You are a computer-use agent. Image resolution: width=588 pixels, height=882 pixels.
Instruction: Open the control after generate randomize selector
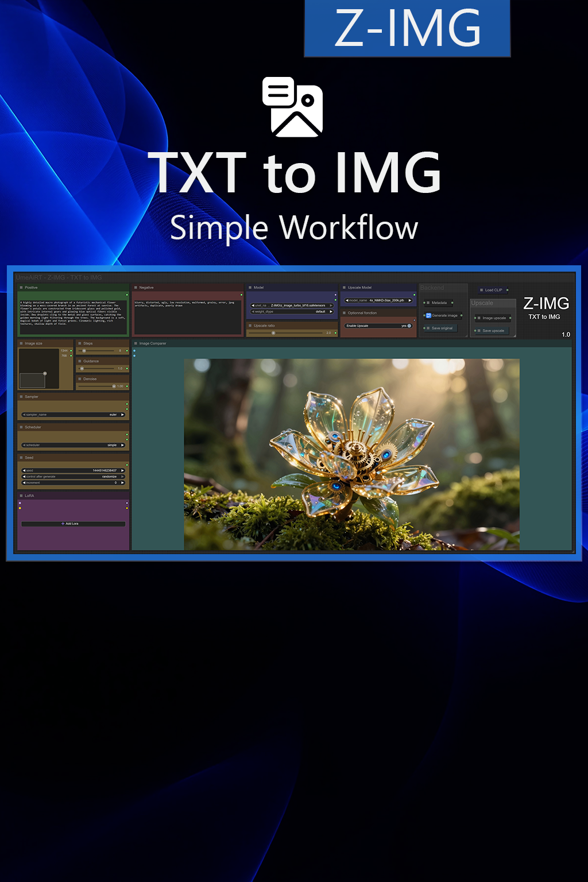73,477
